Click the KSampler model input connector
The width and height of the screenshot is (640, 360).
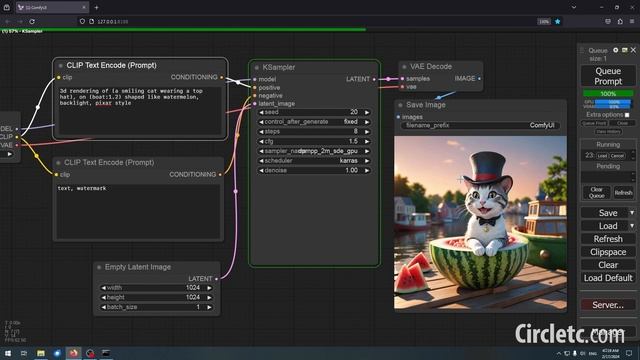pyautogui.click(x=255, y=80)
